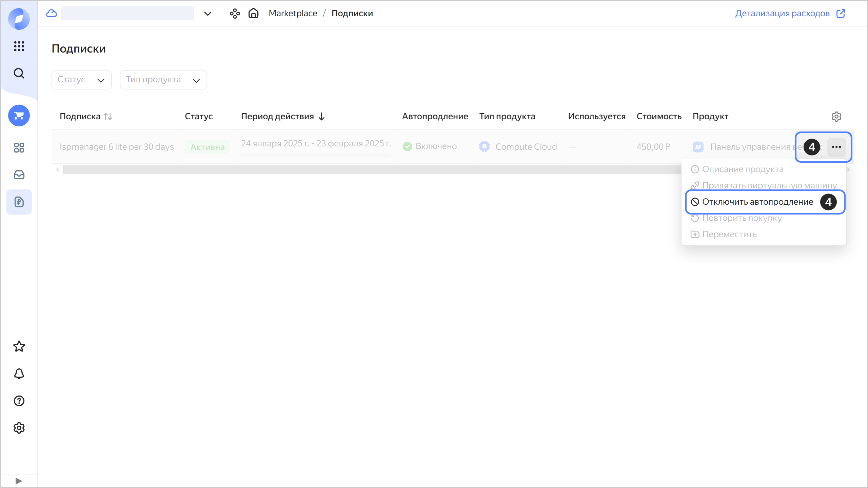Open the dashboard tiles icon
868x488 pixels.
click(19, 148)
